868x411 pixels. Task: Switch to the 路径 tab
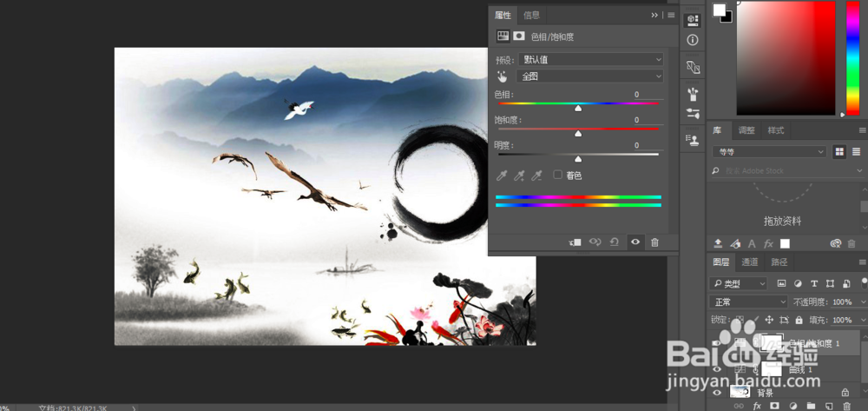click(779, 262)
